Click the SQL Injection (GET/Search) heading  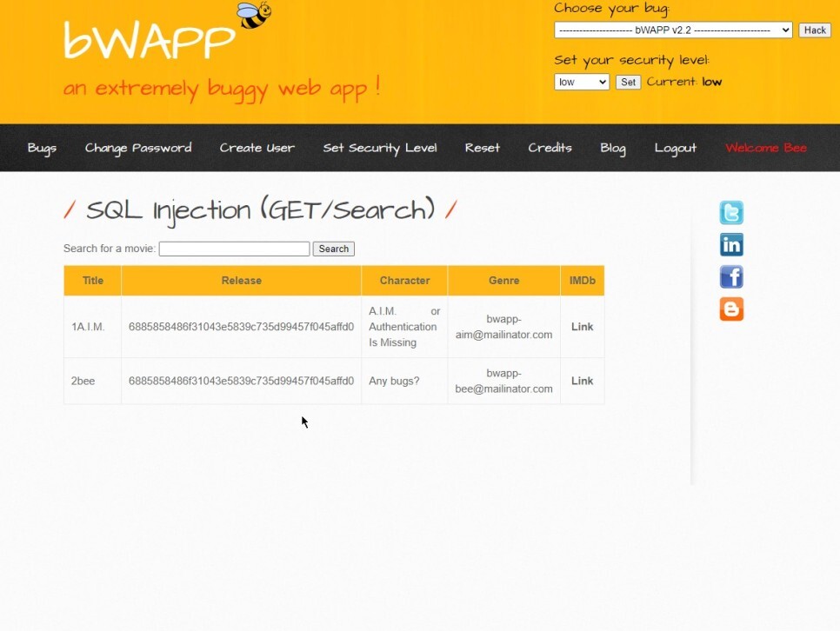coord(260,210)
